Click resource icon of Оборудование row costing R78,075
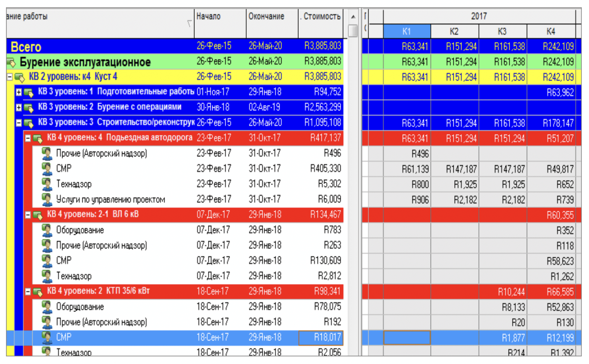 (x=47, y=307)
